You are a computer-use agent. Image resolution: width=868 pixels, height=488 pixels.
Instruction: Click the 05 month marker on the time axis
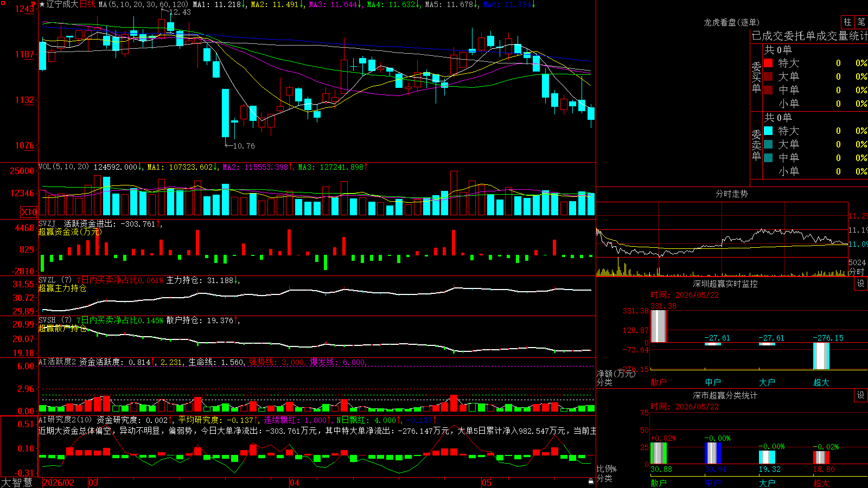click(x=487, y=483)
